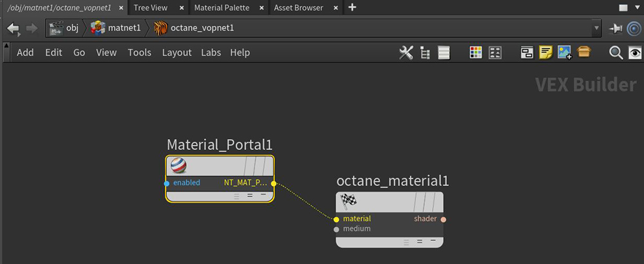
Task: Open the Layout menu
Action: tap(176, 53)
